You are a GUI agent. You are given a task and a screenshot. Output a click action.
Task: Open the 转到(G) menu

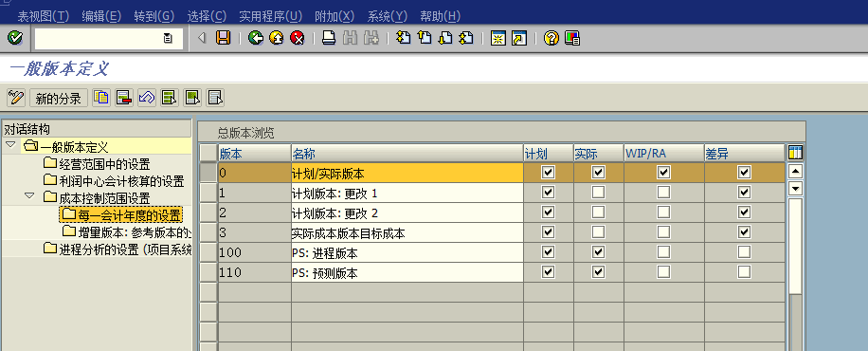[154, 17]
